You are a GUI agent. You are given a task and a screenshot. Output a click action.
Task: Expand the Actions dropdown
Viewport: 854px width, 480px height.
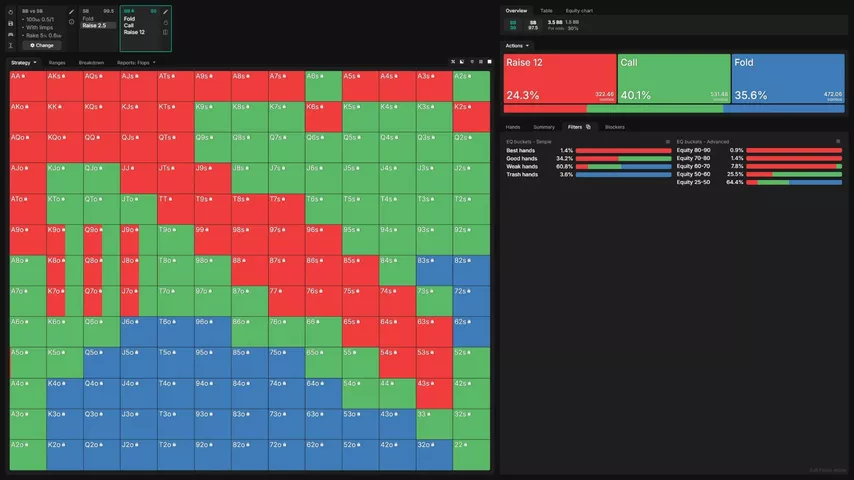click(x=517, y=45)
